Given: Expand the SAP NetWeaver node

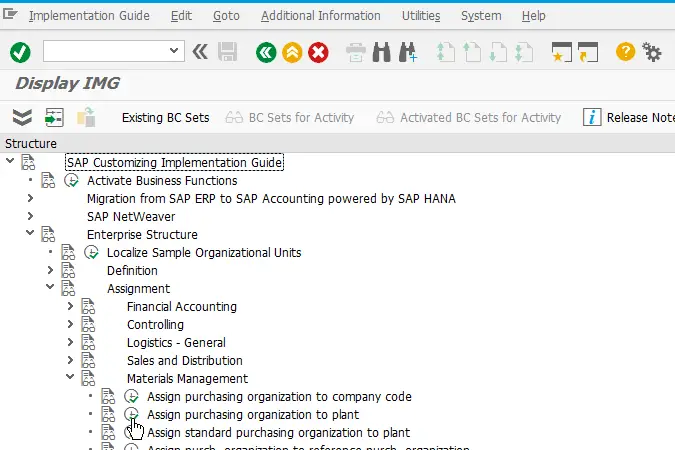Looking at the screenshot, I should pos(30,216).
